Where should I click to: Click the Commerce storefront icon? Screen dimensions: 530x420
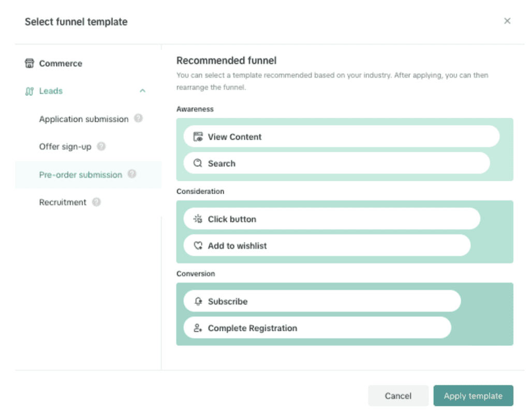pos(30,63)
